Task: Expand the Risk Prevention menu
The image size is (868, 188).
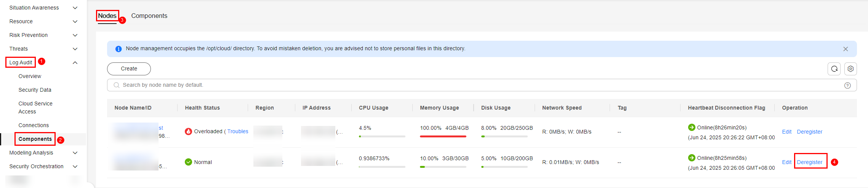Action: point(75,35)
